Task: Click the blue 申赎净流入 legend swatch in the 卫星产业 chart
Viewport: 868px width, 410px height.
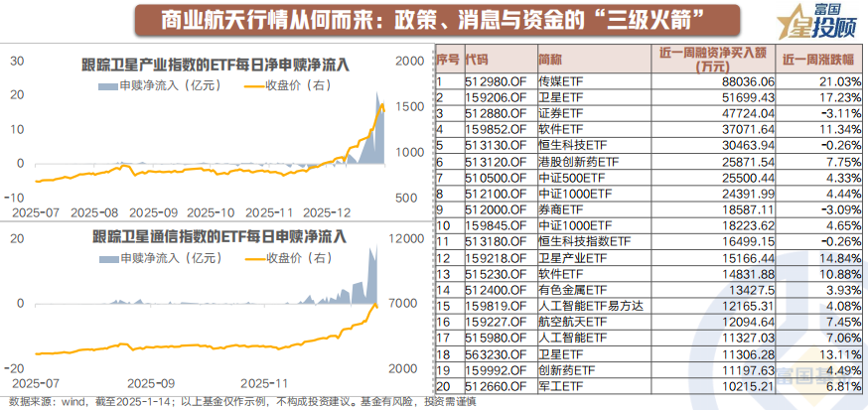Action: (x=108, y=85)
